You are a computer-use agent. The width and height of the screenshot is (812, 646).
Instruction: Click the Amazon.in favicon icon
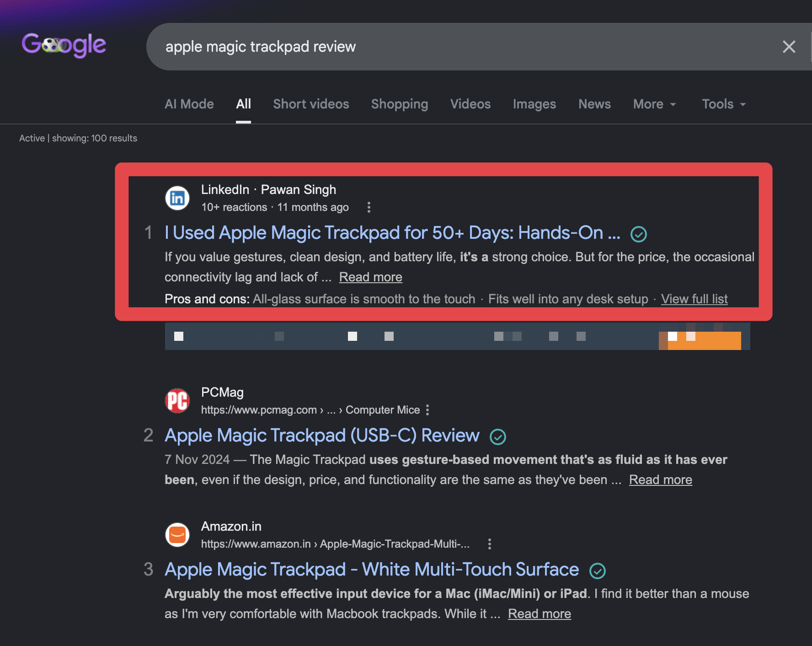coord(177,535)
